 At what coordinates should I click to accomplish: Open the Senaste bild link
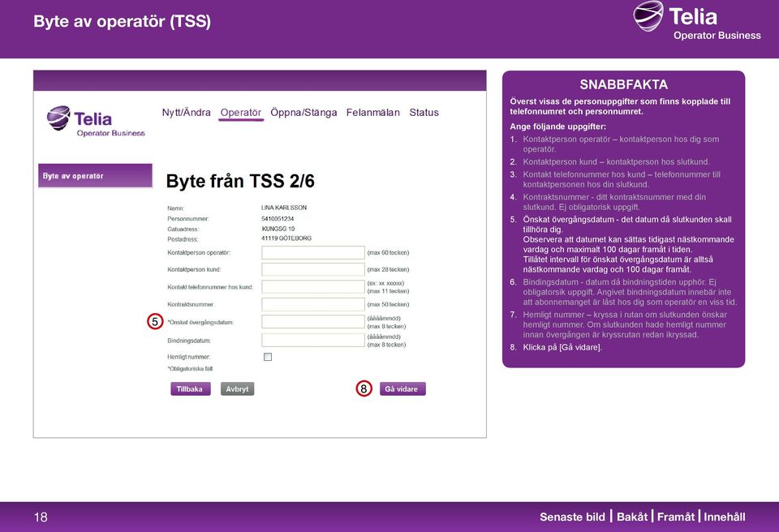pos(572,517)
